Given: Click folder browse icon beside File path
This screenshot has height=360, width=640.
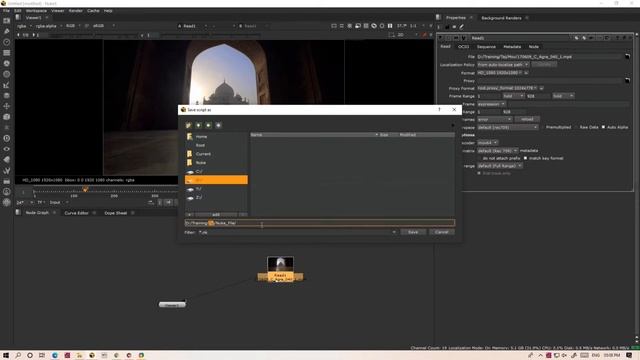Looking at the screenshot, I should tap(627, 56).
